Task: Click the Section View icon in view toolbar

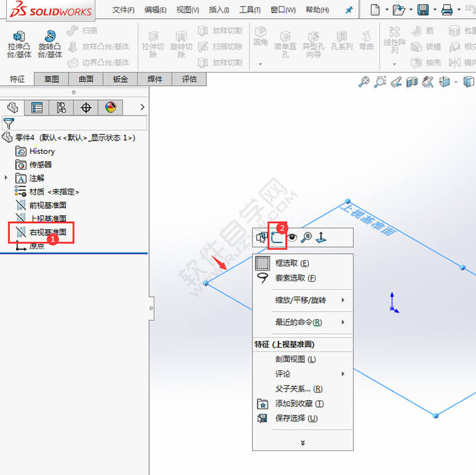Action: tap(411, 82)
